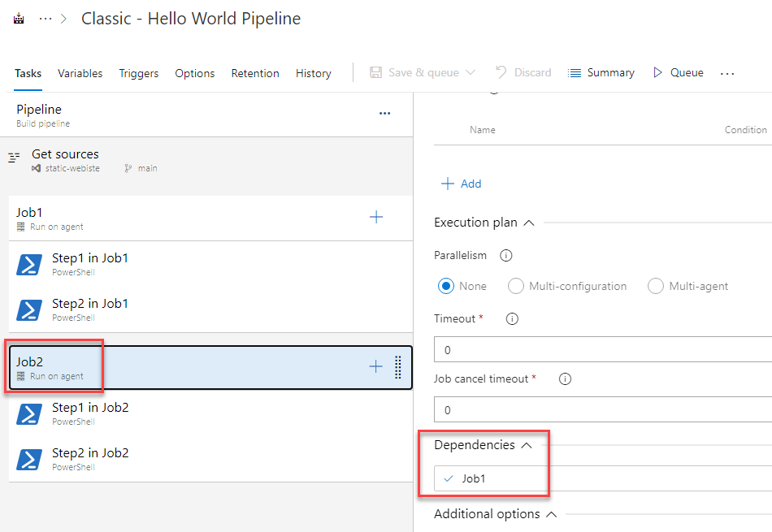Image resolution: width=772 pixels, height=532 pixels.
Task: Collapse the Execution plan section
Action: point(527,222)
